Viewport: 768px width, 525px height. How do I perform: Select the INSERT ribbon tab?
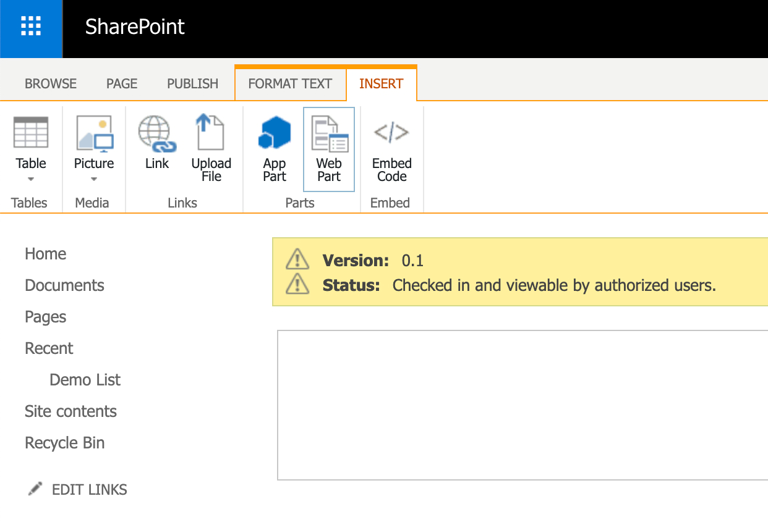[381, 84]
